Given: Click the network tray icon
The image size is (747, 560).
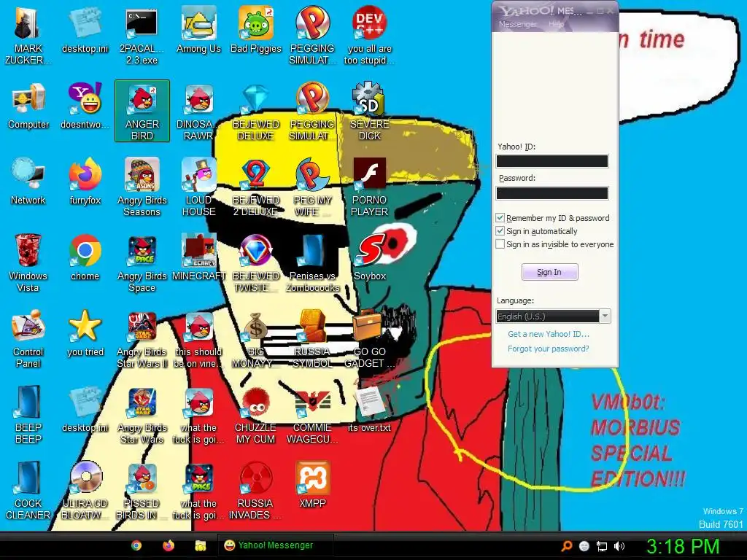Looking at the screenshot, I should tap(602, 546).
